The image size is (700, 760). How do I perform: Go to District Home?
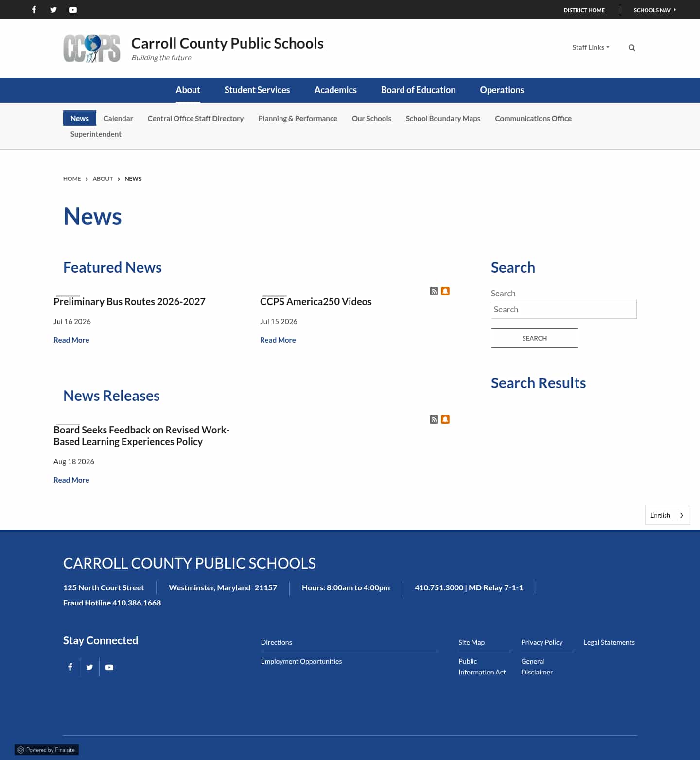[584, 10]
